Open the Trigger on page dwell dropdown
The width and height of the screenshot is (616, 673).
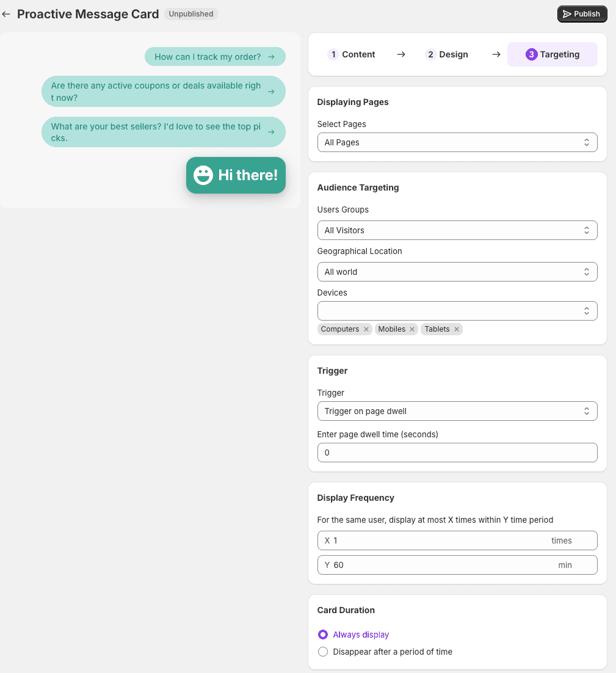pyautogui.click(x=457, y=411)
